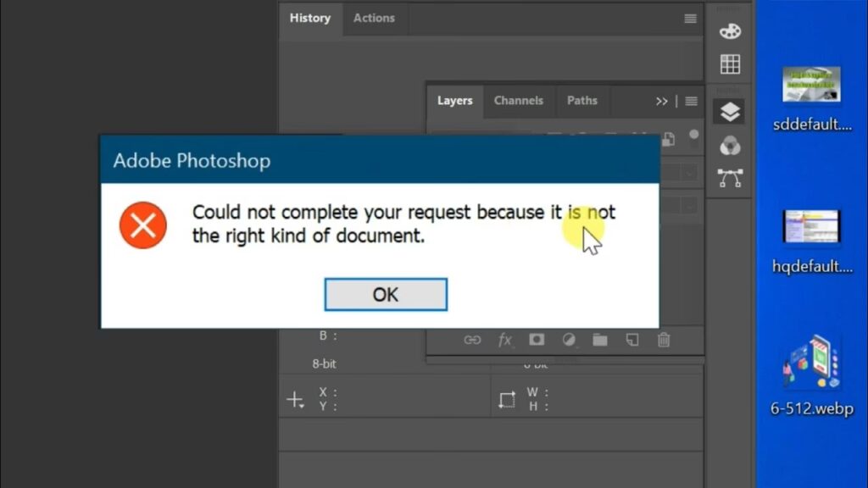Image resolution: width=868 pixels, height=488 pixels.
Task: Open the Color palette panel icon
Action: (x=729, y=31)
